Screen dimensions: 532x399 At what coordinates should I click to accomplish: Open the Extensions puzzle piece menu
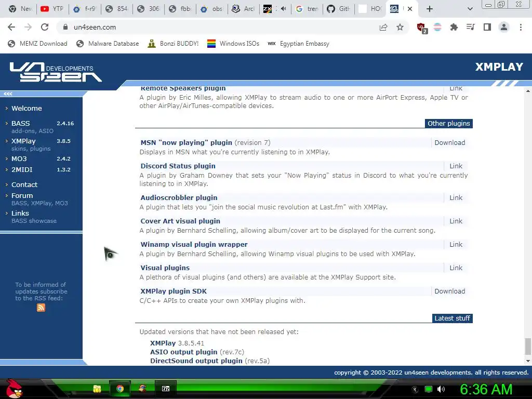tap(454, 27)
